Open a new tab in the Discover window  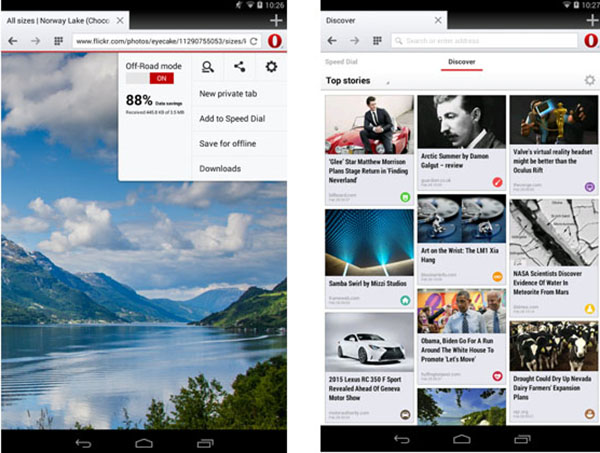coord(593,20)
